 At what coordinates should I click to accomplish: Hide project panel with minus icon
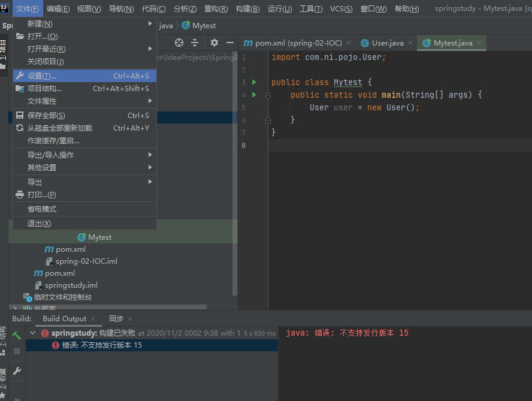pyautogui.click(x=230, y=43)
